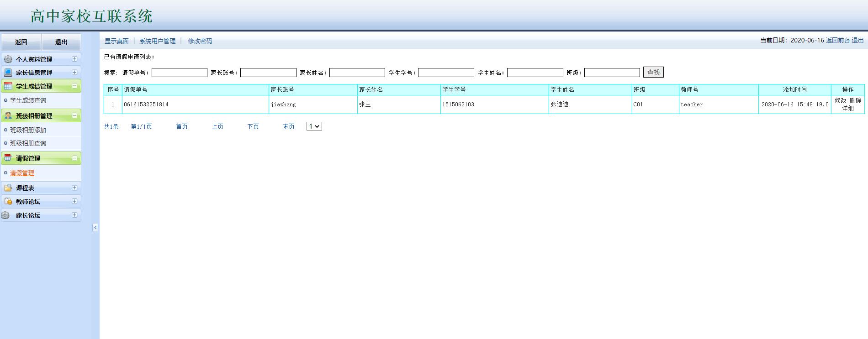Go to 下页 in pagination
Image resolution: width=868 pixels, height=339 pixels.
253,126
